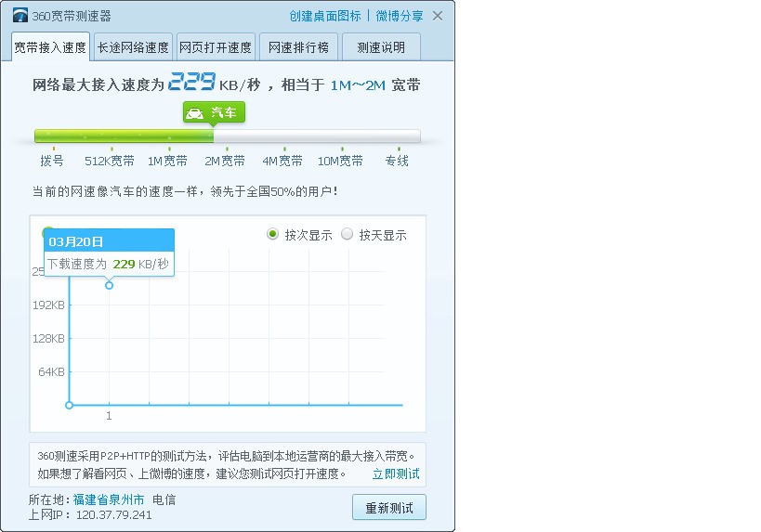
Task: Click the 2M宽带 scale label
Action: click(x=225, y=161)
